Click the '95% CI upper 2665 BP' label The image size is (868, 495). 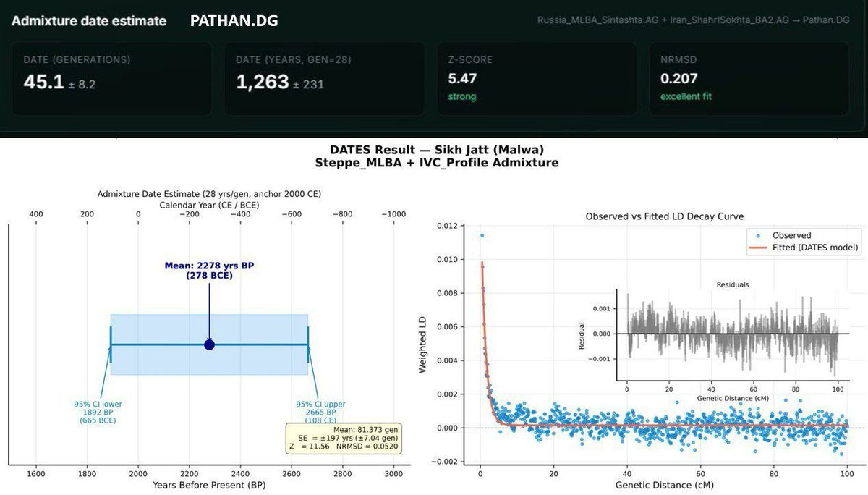pyautogui.click(x=320, y=412)
